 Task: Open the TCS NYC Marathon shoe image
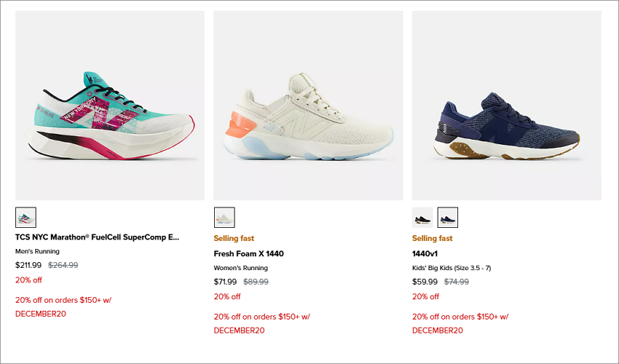110,106
